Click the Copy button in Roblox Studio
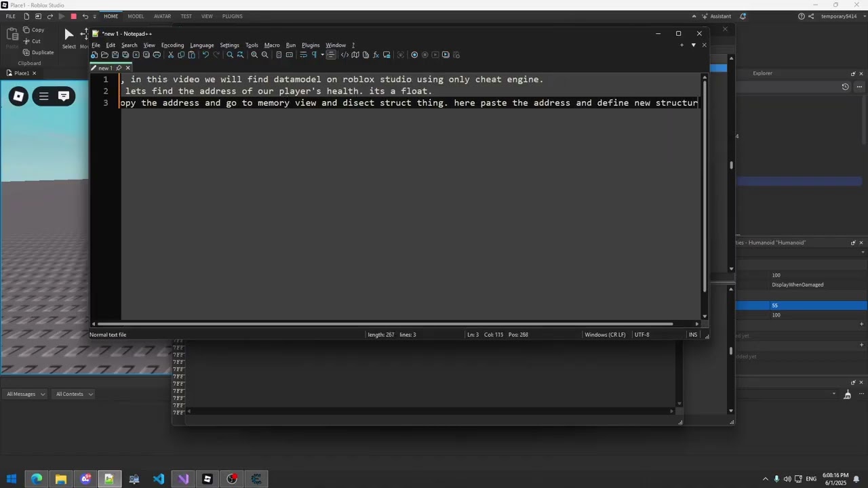868x488 pixels. point(33,30)
